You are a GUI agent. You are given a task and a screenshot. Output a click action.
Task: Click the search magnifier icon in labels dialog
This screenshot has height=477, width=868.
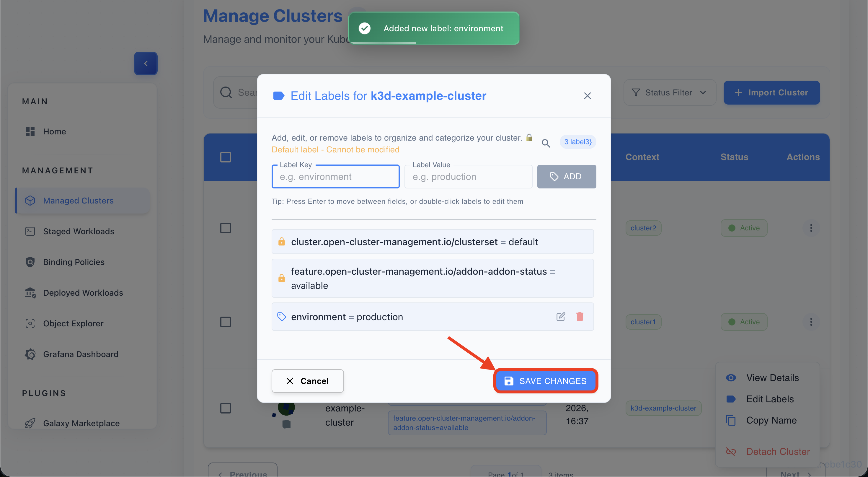point(546,143)
